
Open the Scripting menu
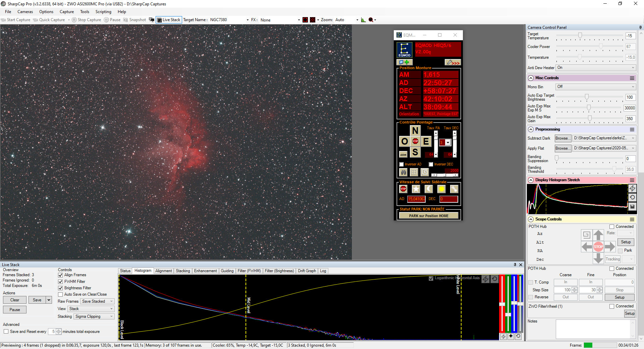click(x=103, y=12)
